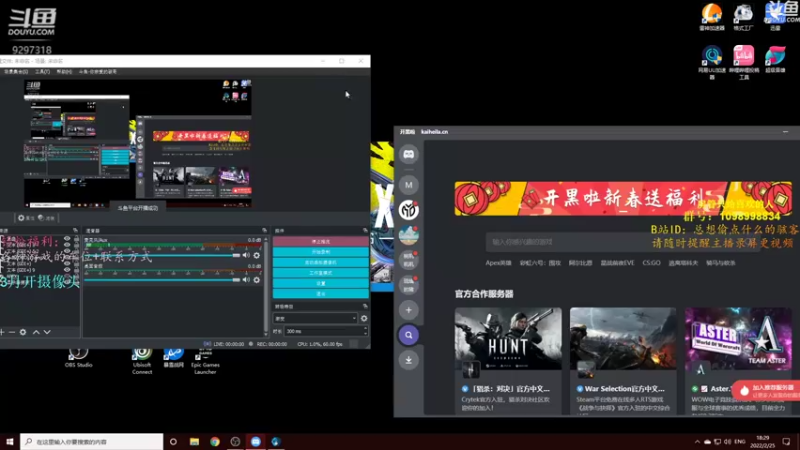This screenshot has width=800, height=450.
Task: Open the Hunt official server card
Action: pos(508,360)
